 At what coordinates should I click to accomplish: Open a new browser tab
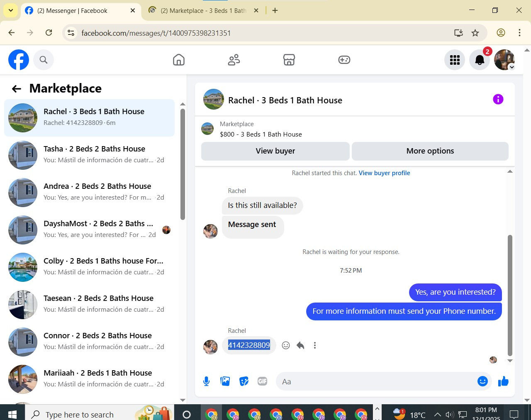275,11
